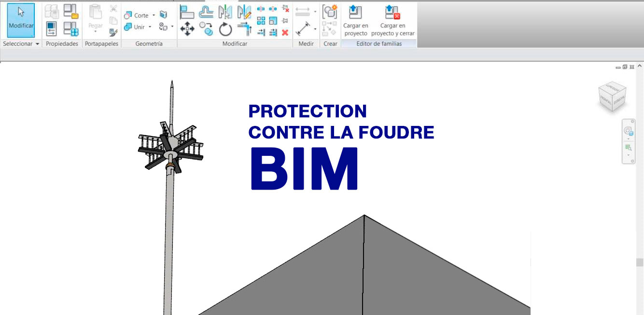
Task: Click the red X delete element icon
Action: (285, 32)
